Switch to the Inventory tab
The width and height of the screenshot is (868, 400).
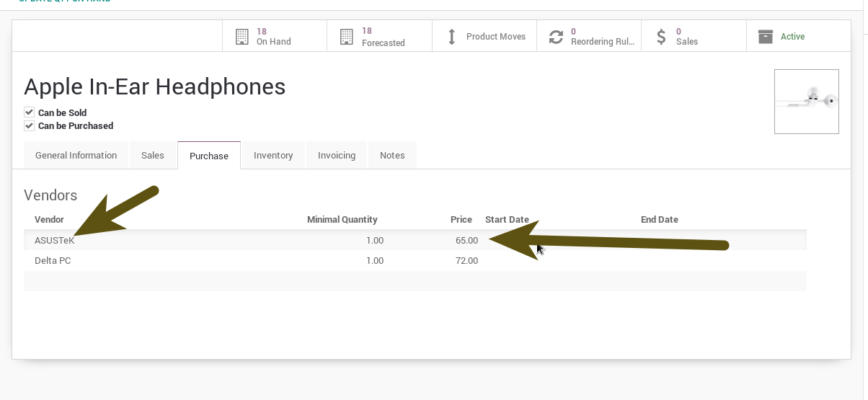(x=273, y=156)
